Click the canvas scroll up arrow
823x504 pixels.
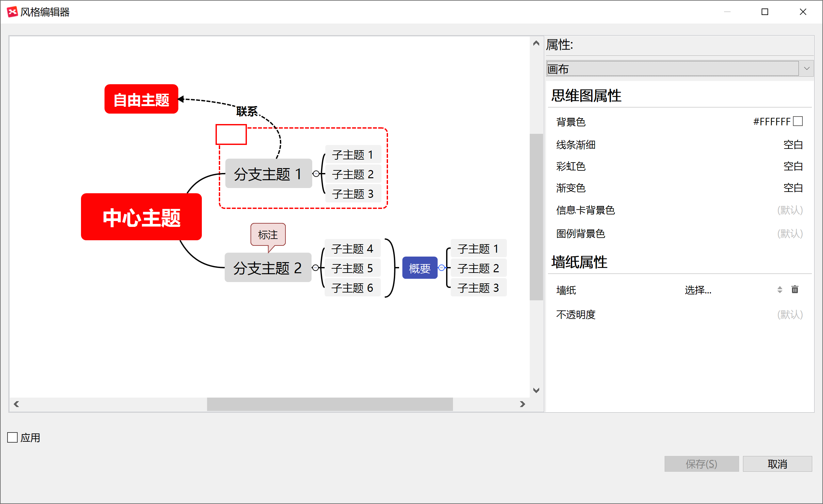[536, 43]
